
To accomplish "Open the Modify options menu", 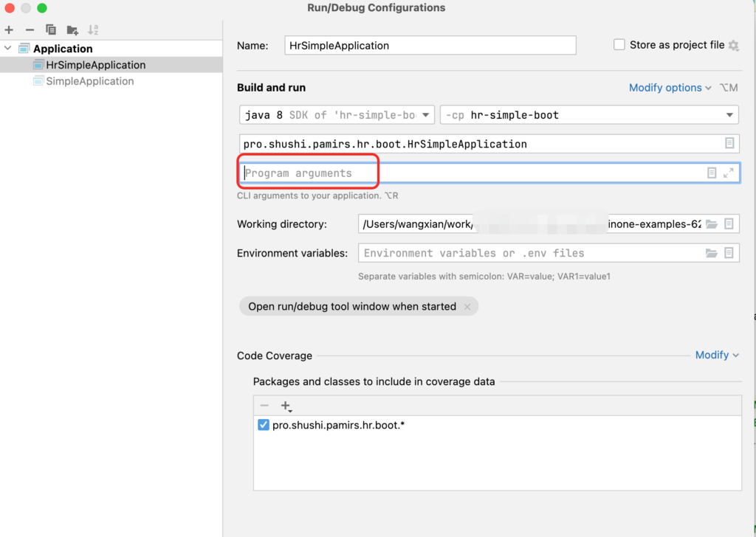I will [x=670, y=88].
